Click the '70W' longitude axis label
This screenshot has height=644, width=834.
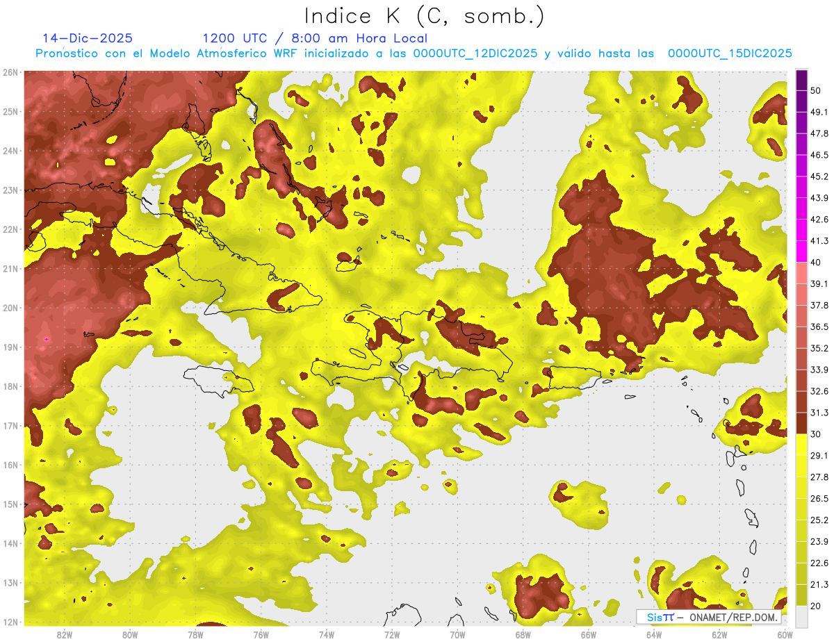(x=457, y=635)
